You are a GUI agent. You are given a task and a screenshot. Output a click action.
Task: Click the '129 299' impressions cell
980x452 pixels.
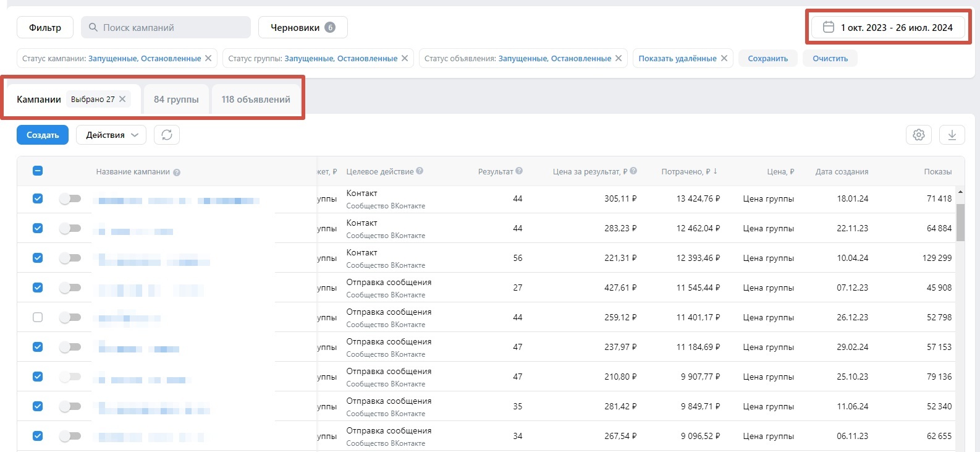tap(937, 258)
